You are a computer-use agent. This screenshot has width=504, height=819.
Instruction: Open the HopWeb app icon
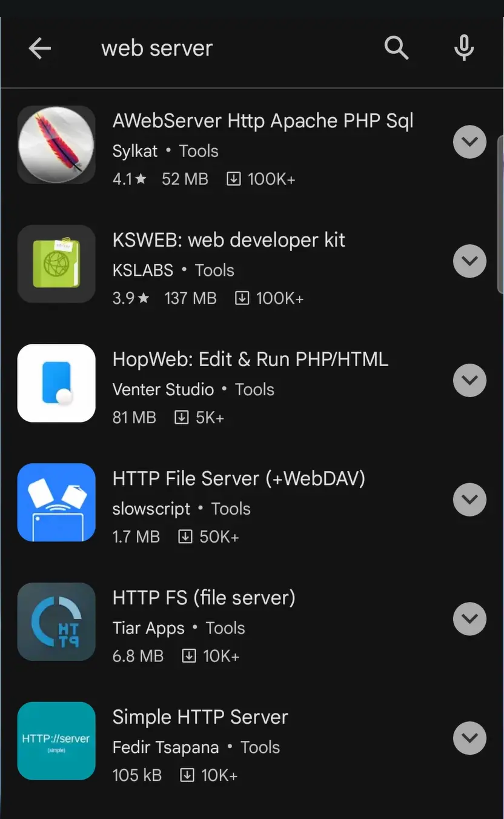click(x=56, y=383)
